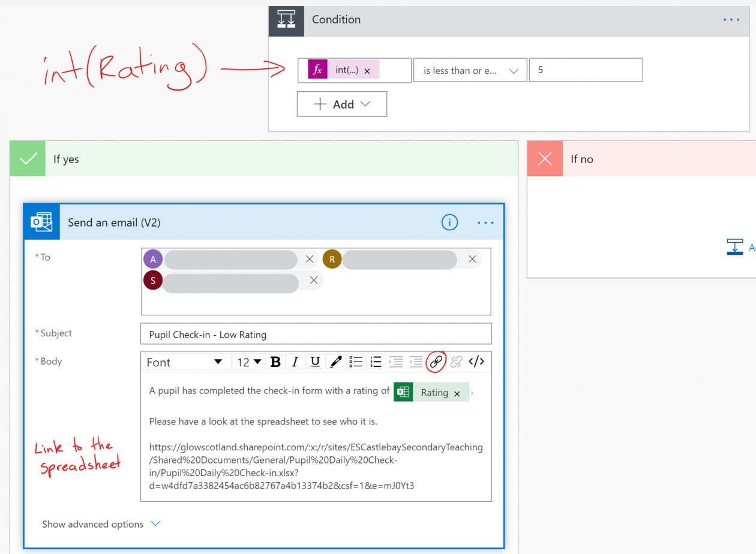Click the recipient avatar labeled S
This screenshot has height=554, width=756.
153,280
